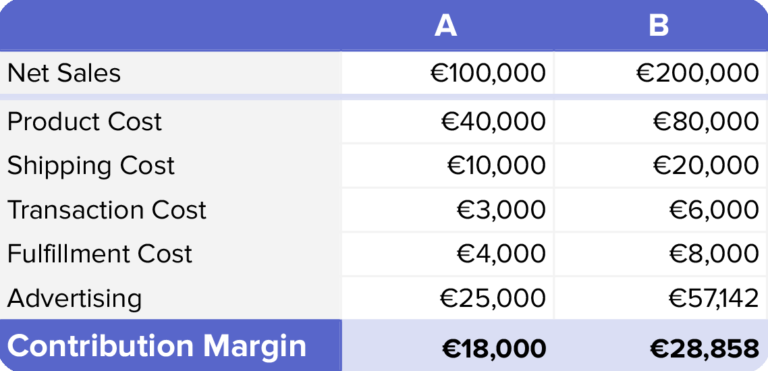Viewport: 768px width, 371px height.
Task: Select Transaction Cost value €3,000
Action: pyautogui.click(x=501, y=210)
